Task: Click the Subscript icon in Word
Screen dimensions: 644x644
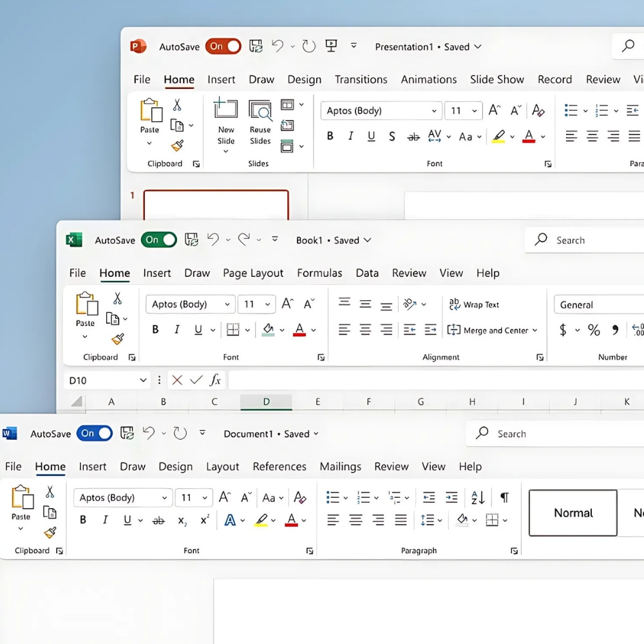Action: [x=182, y=521]
